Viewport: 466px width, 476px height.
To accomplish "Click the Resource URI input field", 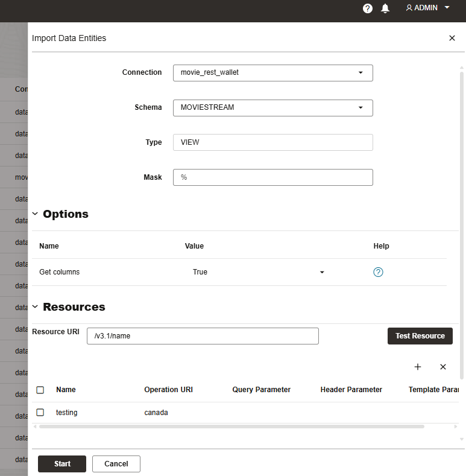I will (x=203, y=336).
